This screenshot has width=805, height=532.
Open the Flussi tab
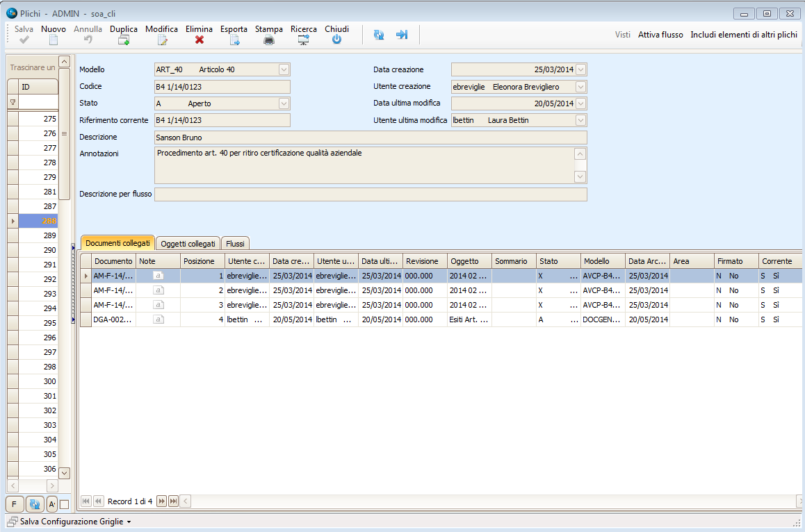click(235, 244)
